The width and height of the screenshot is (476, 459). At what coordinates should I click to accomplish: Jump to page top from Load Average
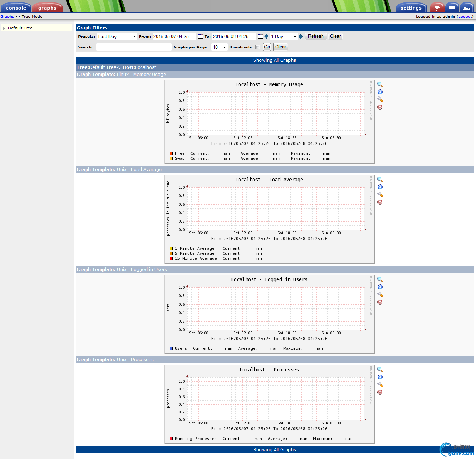(x=380, y=202)
